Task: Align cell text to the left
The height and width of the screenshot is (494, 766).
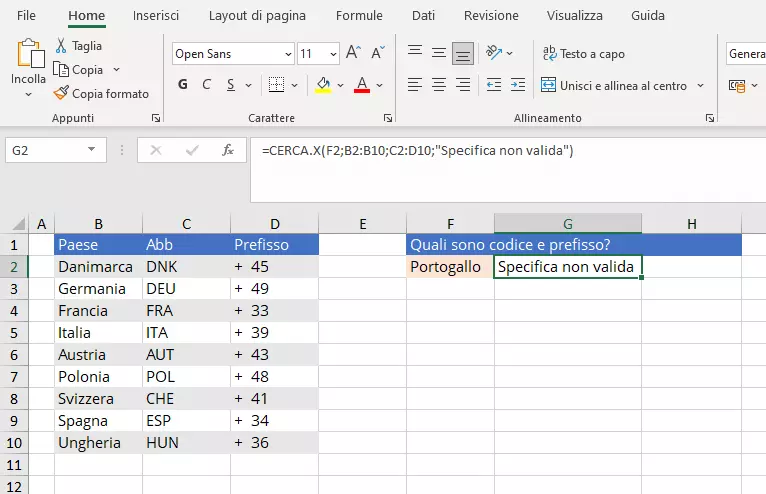Action: 415,85
